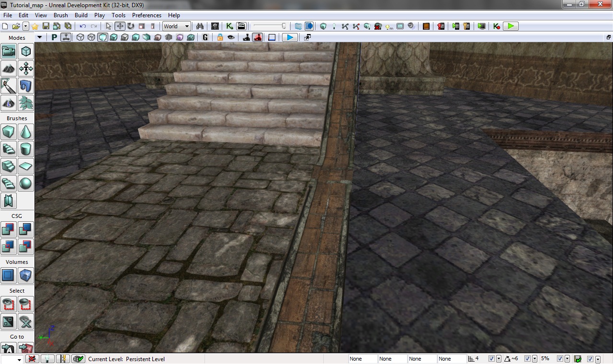Toggle the drag grid snap checkbox

click(x=492, y=359)
